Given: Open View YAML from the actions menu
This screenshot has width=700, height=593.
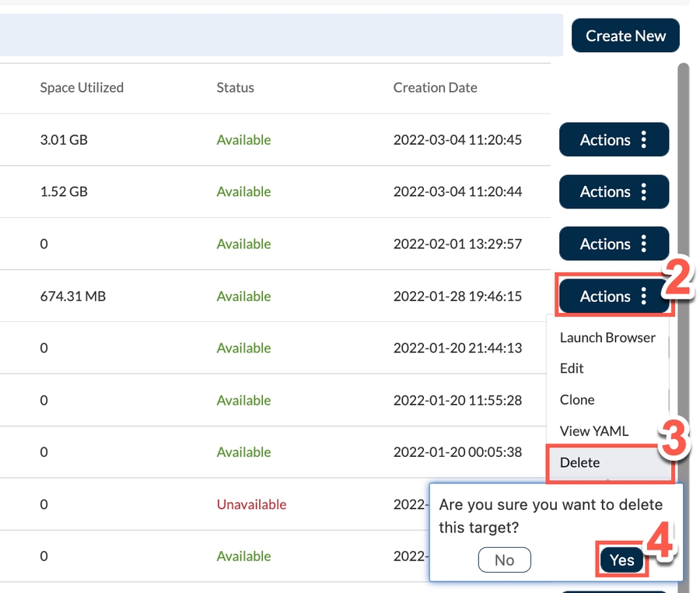Looking at the screenshot, I should (593, 431).
